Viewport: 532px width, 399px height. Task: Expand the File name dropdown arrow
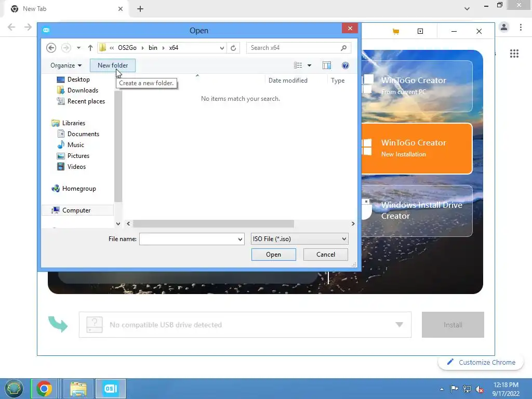(240, 239)
